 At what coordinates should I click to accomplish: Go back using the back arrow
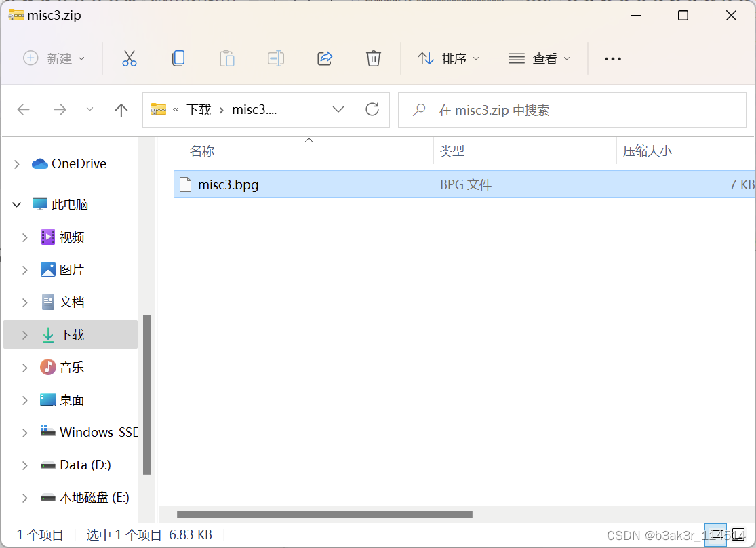[x=23, y=109]
